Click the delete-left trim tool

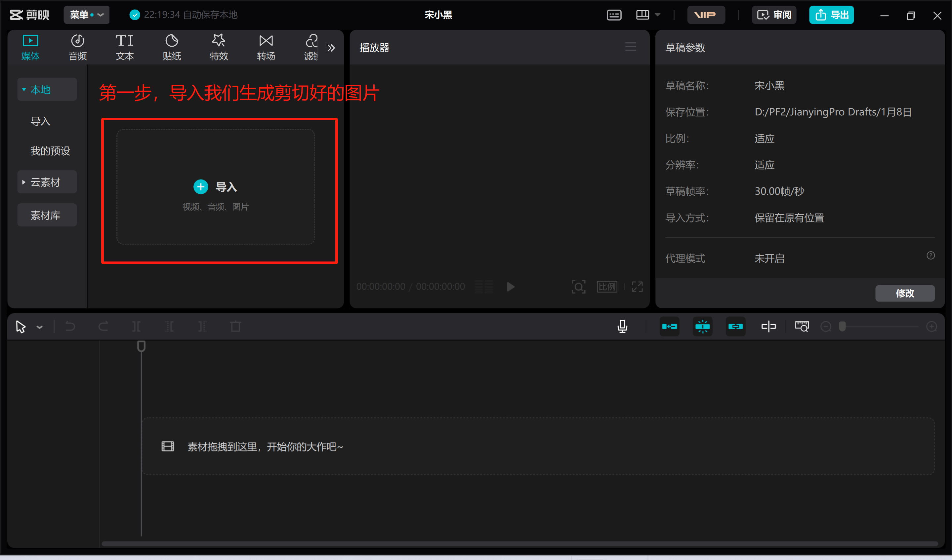(x=169, y=327)
